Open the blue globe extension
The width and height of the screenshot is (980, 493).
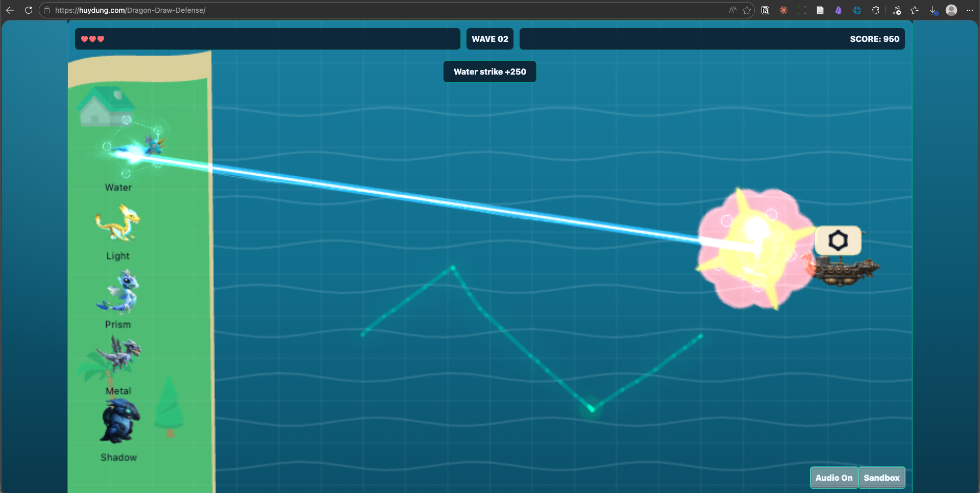click(x=857, y=10)
